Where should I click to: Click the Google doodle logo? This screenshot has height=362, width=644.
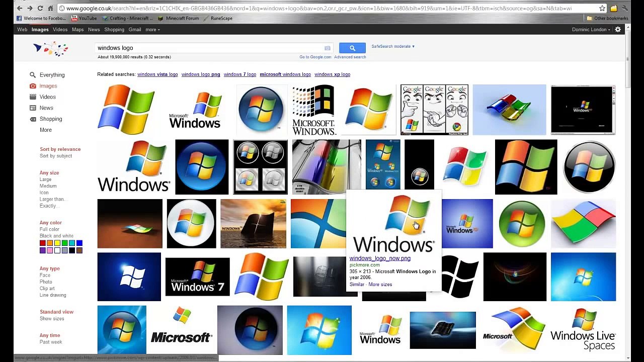(51, 49)
